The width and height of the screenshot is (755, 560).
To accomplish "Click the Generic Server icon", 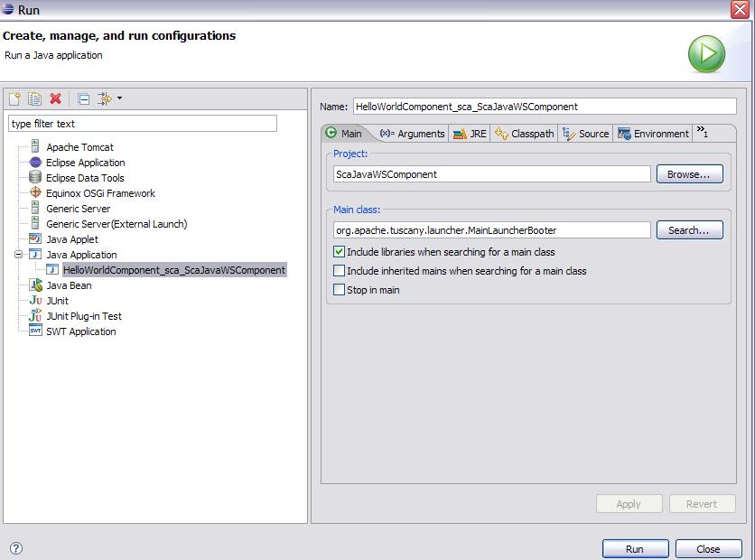I will pos(35,208).
